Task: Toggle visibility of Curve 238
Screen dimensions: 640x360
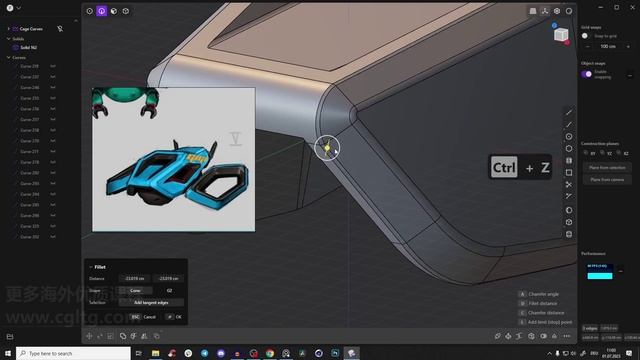Action: coord(53,130)
